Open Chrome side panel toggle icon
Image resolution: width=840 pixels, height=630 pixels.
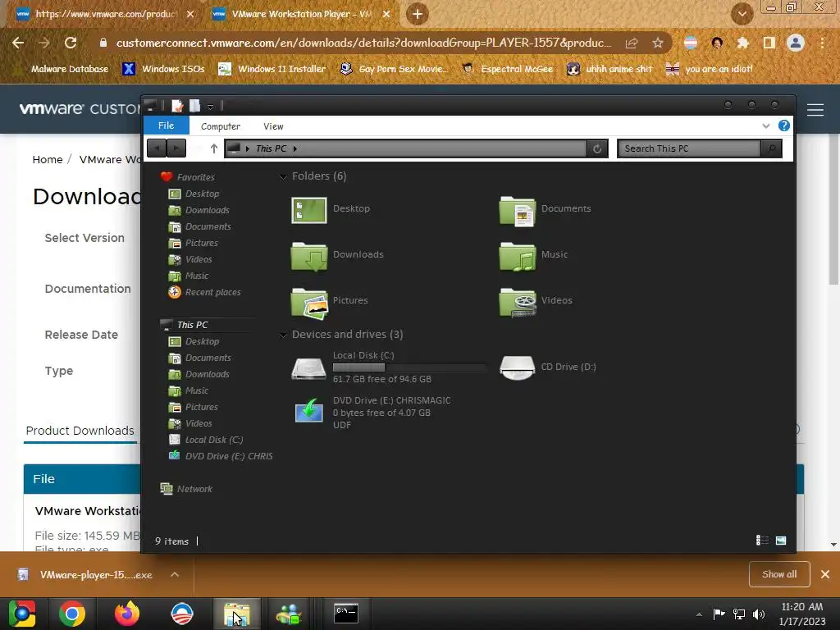pyautogui.click(x=769, y=43)
